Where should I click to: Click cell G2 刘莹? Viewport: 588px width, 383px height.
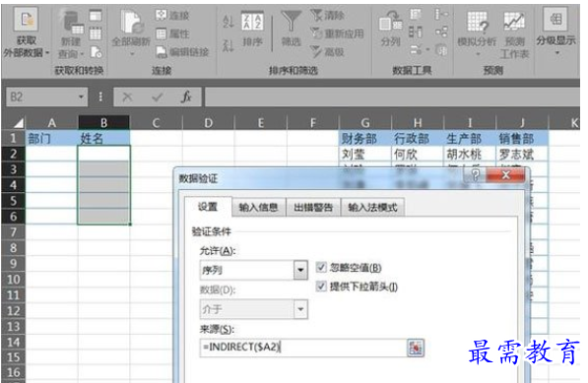pos(365,154)
